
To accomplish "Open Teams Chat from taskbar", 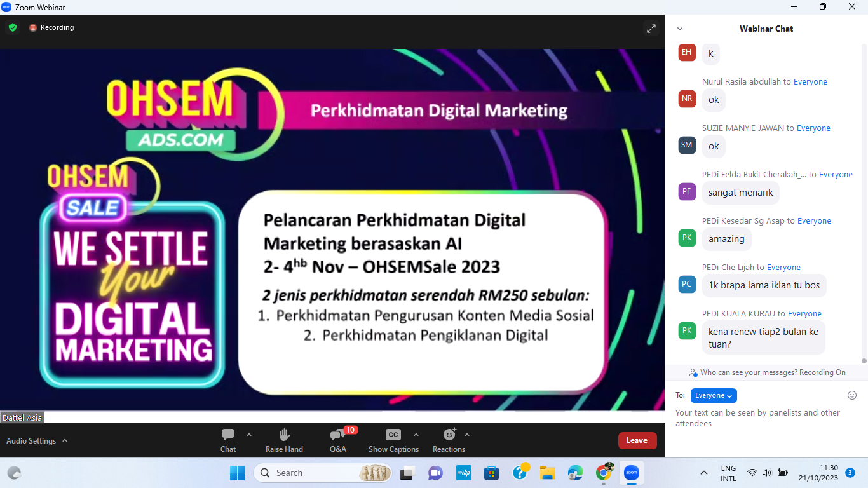I will point(435,473).
